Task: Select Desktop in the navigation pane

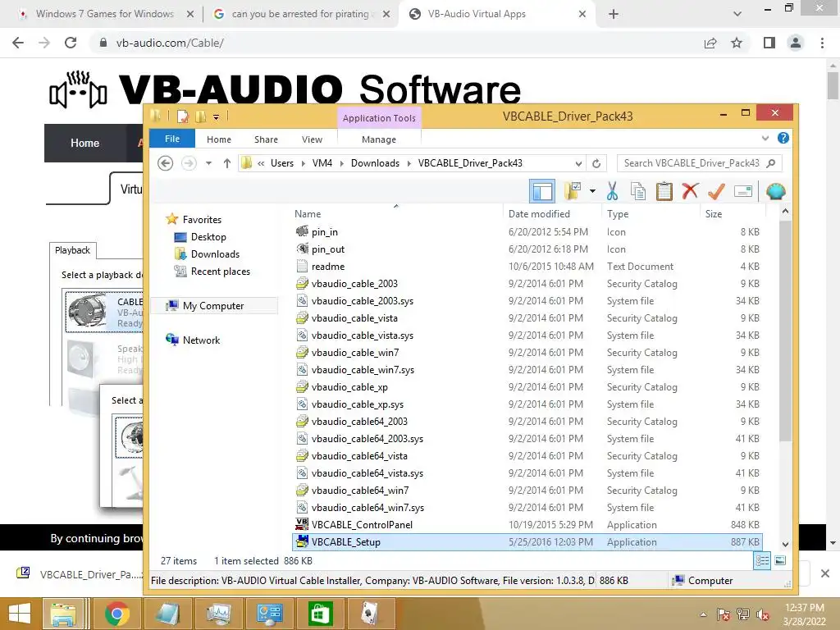Action: pyautogui.click(x=208, y=237)
